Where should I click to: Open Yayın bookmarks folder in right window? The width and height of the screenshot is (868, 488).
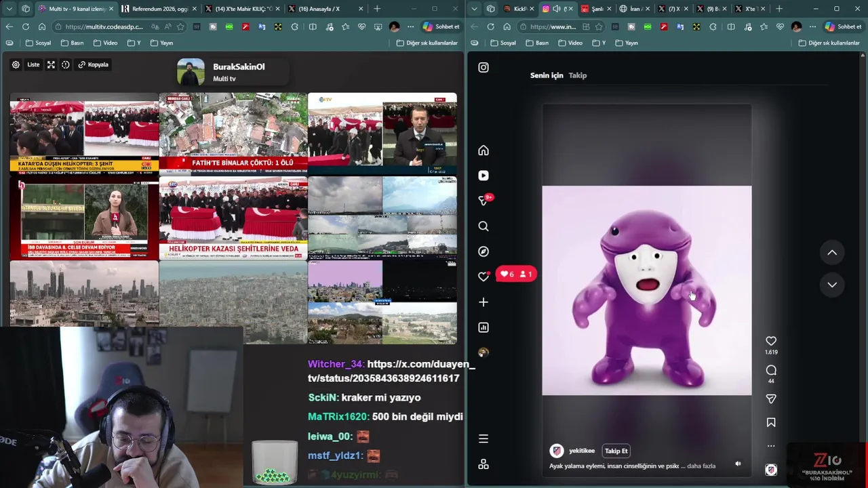627,43
